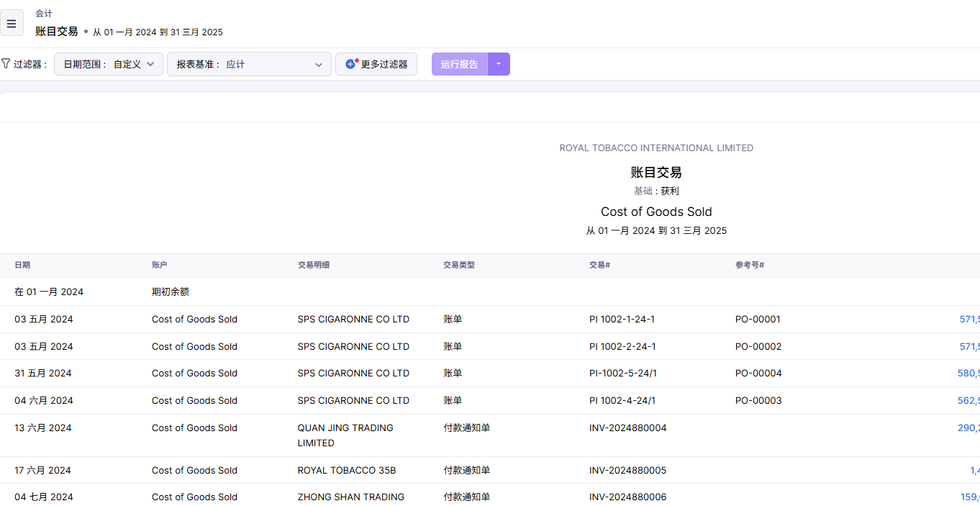Click amount link in PO-00004 row
The image size is (980, 506).
pyautogui.click(x=968, y=373)
